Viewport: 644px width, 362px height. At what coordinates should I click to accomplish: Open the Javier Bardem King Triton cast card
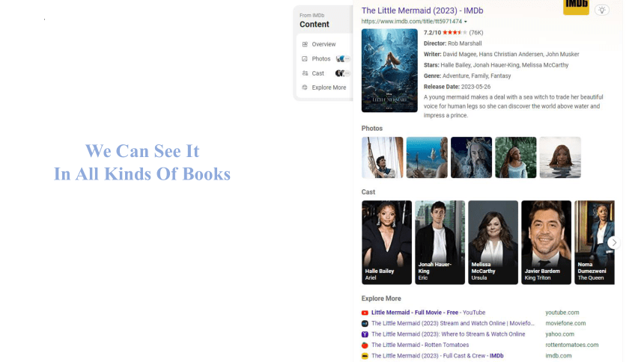coord(546,242)
